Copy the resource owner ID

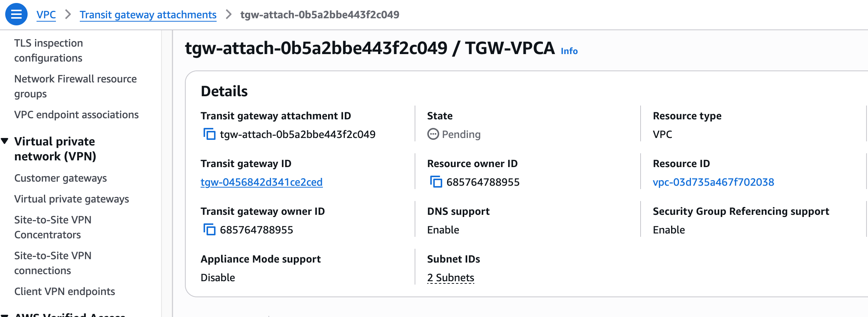pyautogui.click(x=436, y=182)
